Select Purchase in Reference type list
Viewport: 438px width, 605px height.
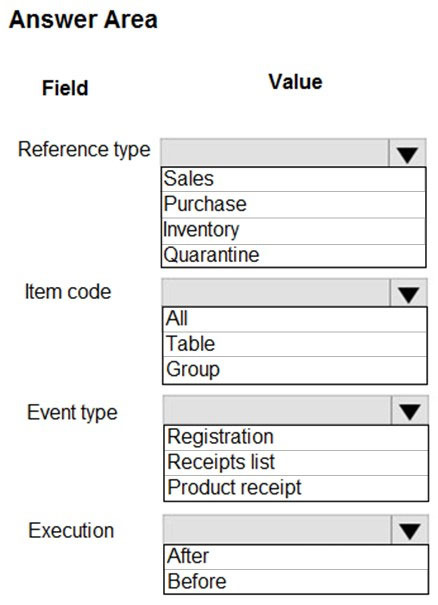294,204
